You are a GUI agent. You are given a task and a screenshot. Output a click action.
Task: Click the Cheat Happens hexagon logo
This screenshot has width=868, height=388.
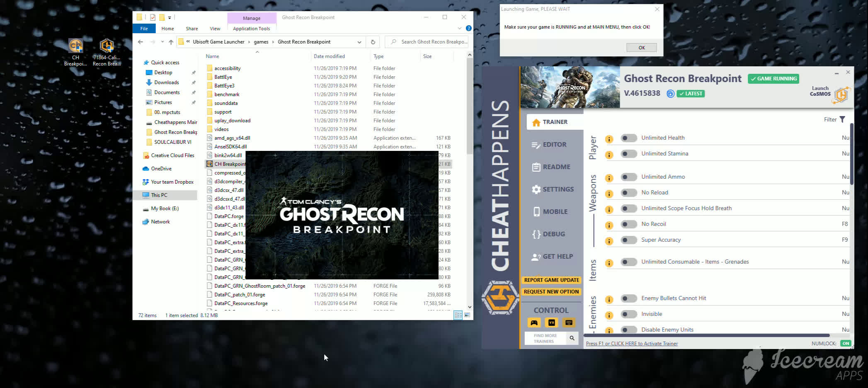500,297
